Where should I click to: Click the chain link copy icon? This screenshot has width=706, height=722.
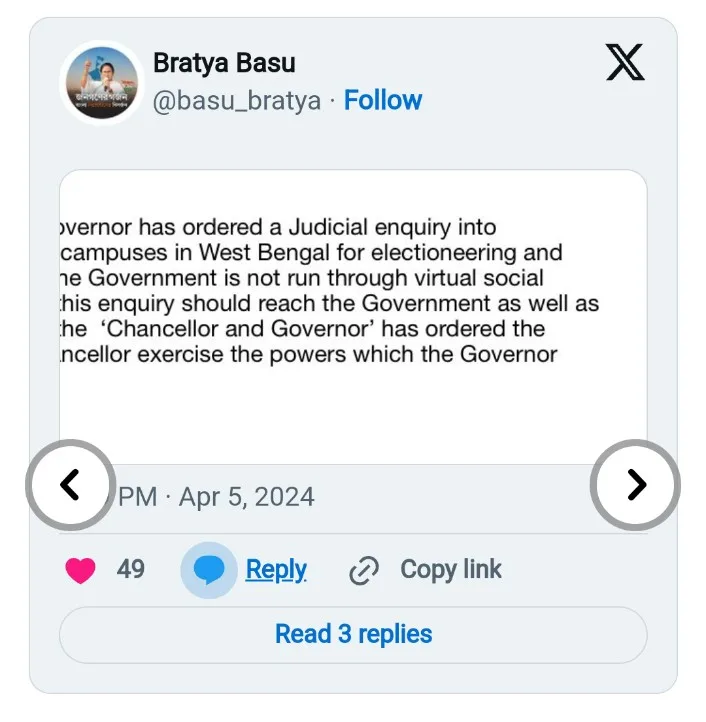(364, 571)
